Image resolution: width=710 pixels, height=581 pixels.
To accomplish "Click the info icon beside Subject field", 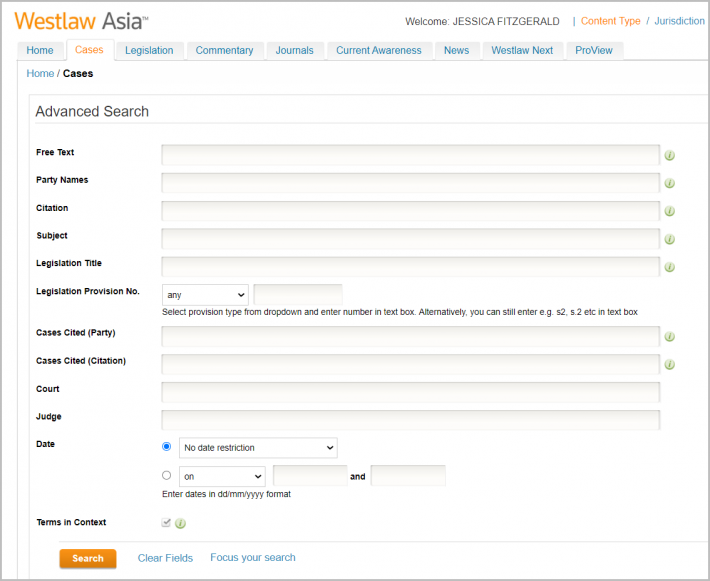I will click(669, 239).
